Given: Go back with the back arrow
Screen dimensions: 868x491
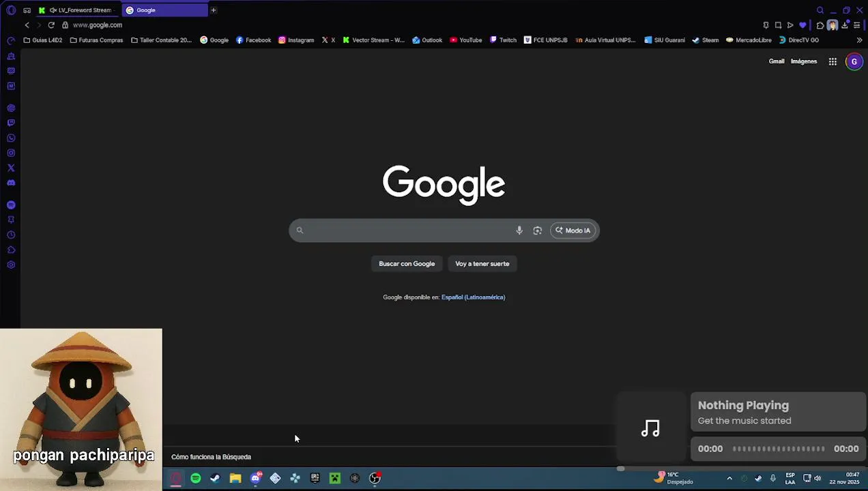Looking at the screenshot, I should pos(27,25).
